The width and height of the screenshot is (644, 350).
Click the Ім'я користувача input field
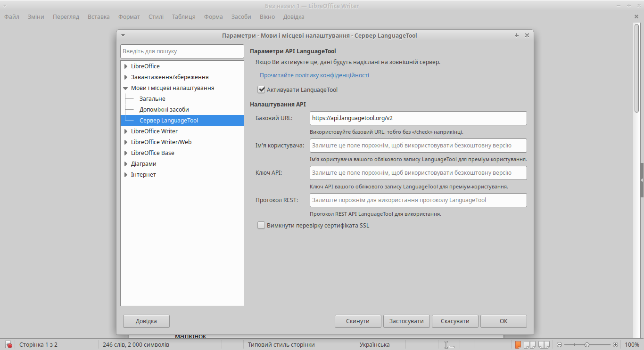tap(418, 146)
